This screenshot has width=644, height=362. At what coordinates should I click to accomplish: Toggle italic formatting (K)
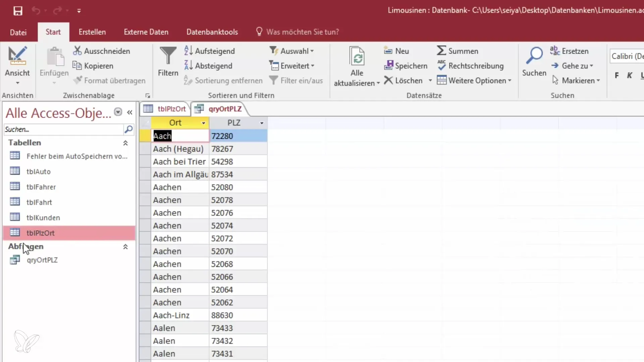629,75
